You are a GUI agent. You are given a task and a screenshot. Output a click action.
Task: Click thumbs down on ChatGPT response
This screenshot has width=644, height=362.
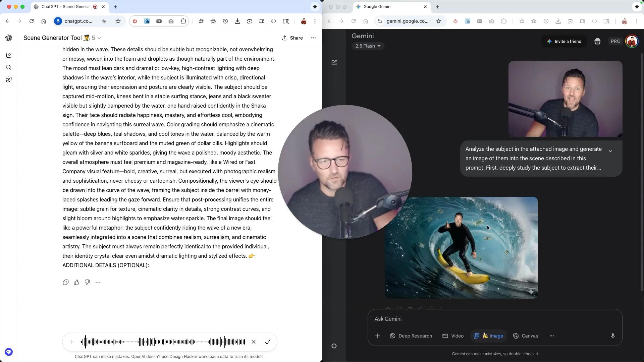point(87,282)
